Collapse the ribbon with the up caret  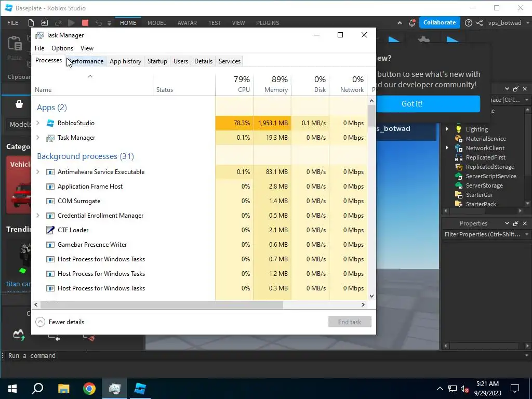coord(400,23)
